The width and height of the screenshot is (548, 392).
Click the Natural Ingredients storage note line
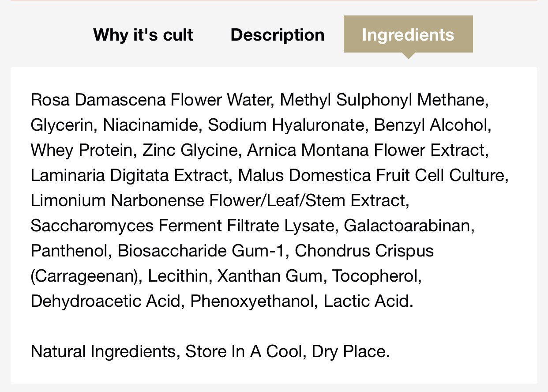[210, 352]
